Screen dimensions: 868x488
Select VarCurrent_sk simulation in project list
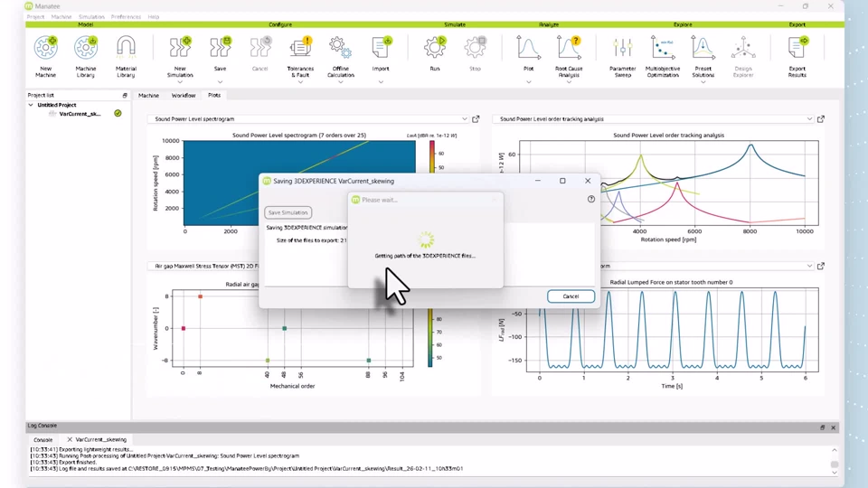[x=80, y=114]
